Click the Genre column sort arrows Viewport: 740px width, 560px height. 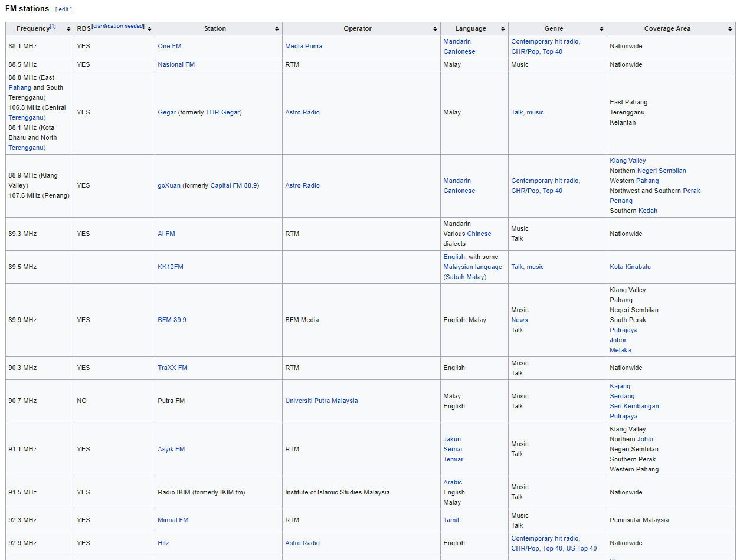tap(601, 29)
